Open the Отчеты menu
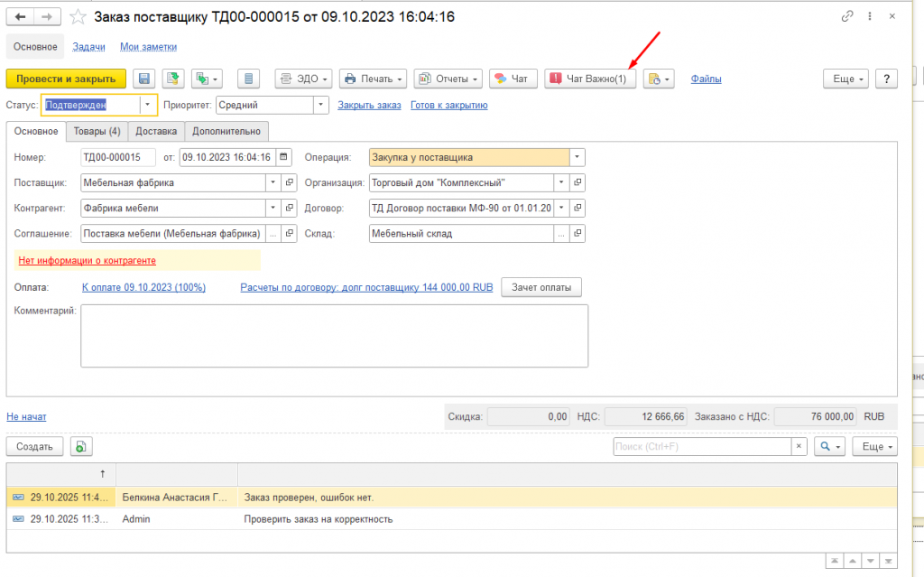Viewport: 924px width, 577px height. tap(448, 79)
